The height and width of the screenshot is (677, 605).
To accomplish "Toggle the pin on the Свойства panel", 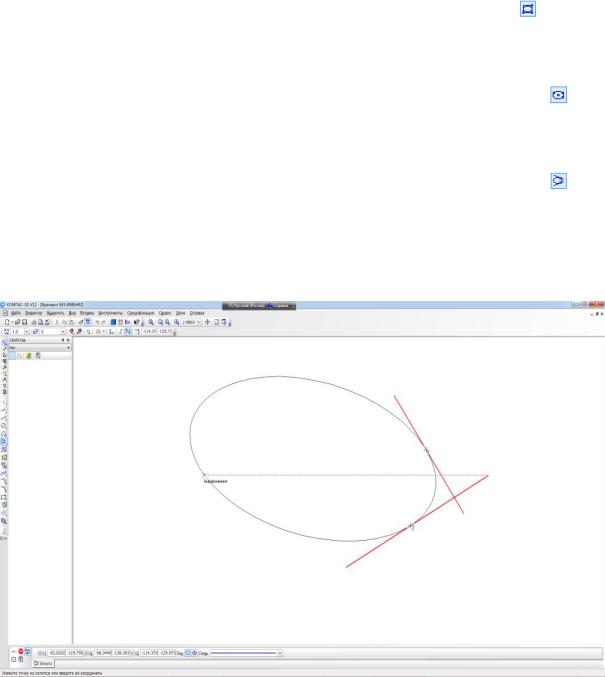I will tap(63, 341).
